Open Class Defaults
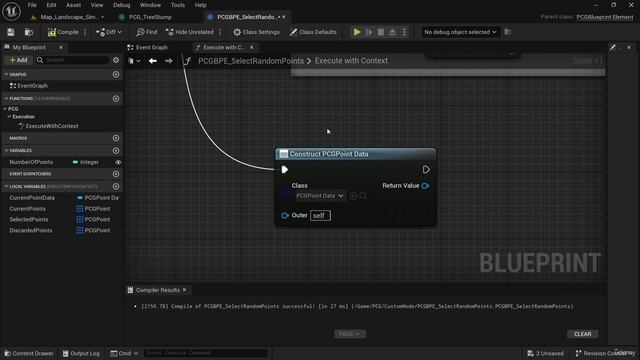The height and width of the screenshot is (360, 640). pos(313,32)
